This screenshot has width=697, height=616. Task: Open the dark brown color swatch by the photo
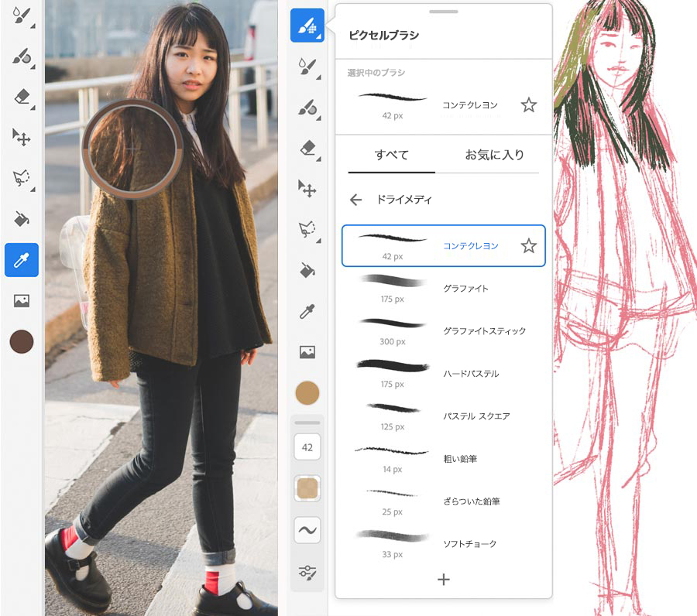point(22,341)
